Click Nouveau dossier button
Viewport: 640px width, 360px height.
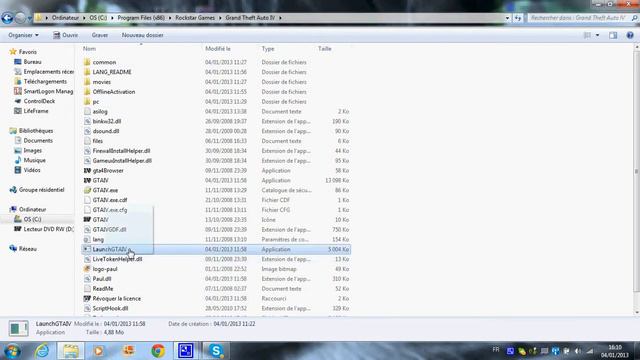142,35
